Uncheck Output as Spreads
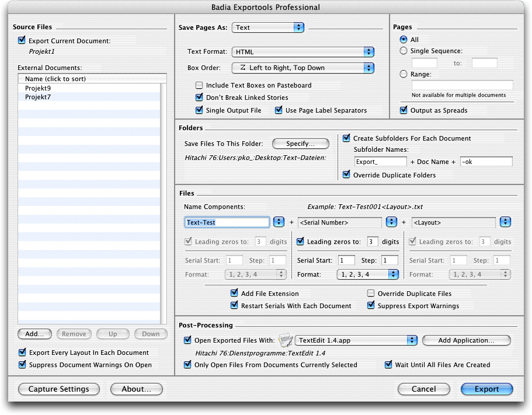532x415 pixels. tap(404, 110)
